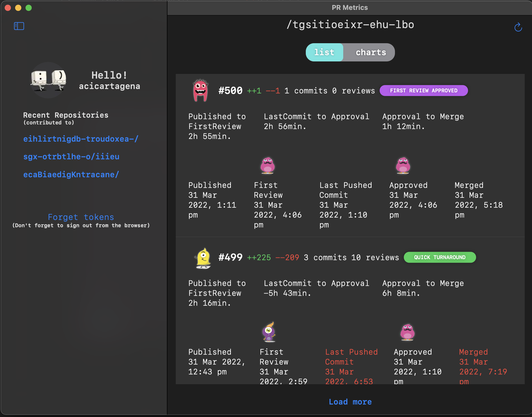
Task: Open repository sgx-otrbtlhe-o/iiieu
Action: pyautogui.click(x=71, y=156)
